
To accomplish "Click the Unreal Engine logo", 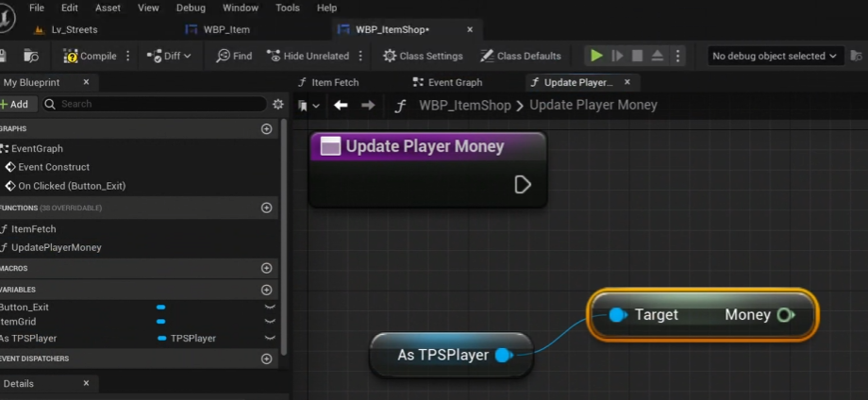I will (x=7, y=20).
